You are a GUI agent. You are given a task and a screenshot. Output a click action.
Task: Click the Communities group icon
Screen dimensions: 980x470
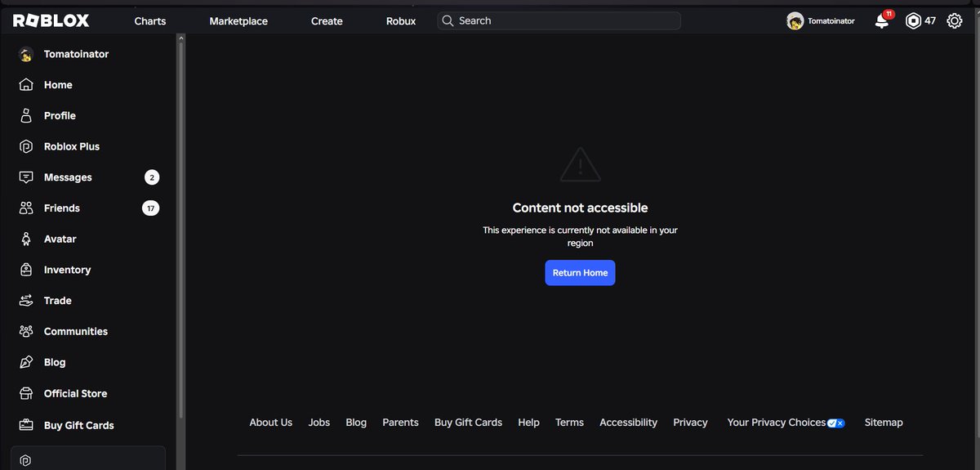pyautogui.click(x=26, y=331)
